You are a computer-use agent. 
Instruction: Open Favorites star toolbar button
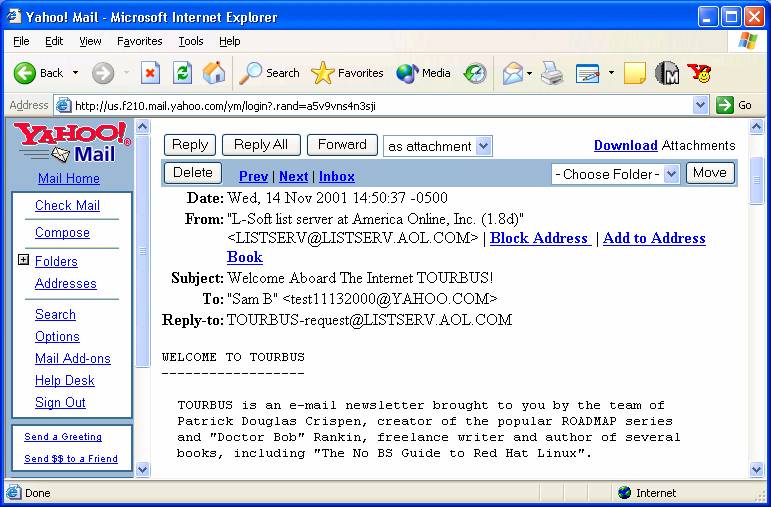point(347,73)
